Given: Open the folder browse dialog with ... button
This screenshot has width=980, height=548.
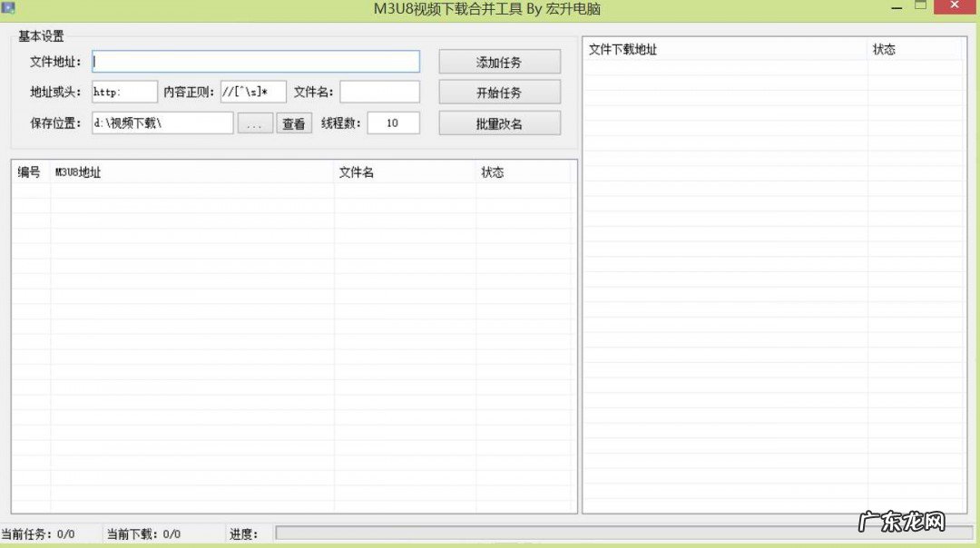Looking at the screenshot, I should pyautogui.click(x=255, y=122).
